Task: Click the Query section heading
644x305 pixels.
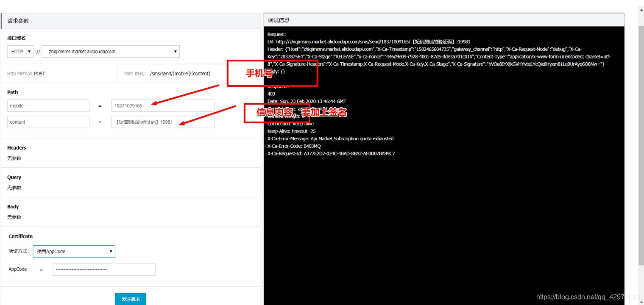Action: coord(14,177)
